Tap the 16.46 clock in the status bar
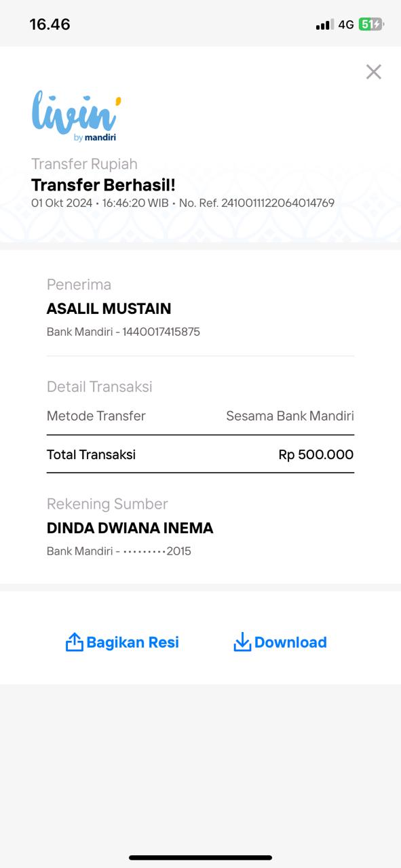 pyautogui.click(x=50, y=24)
